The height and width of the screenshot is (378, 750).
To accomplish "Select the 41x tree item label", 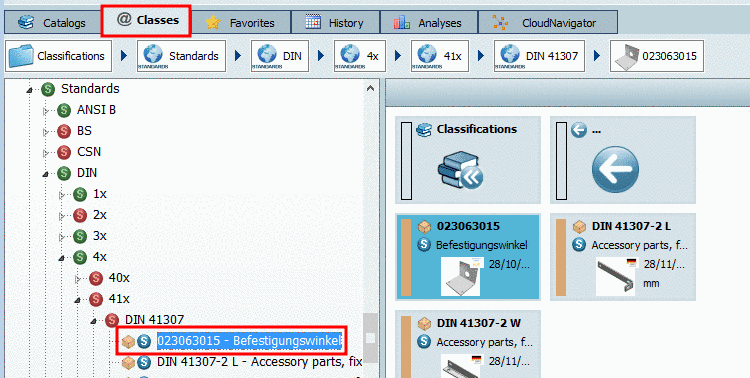I will 119,299.
